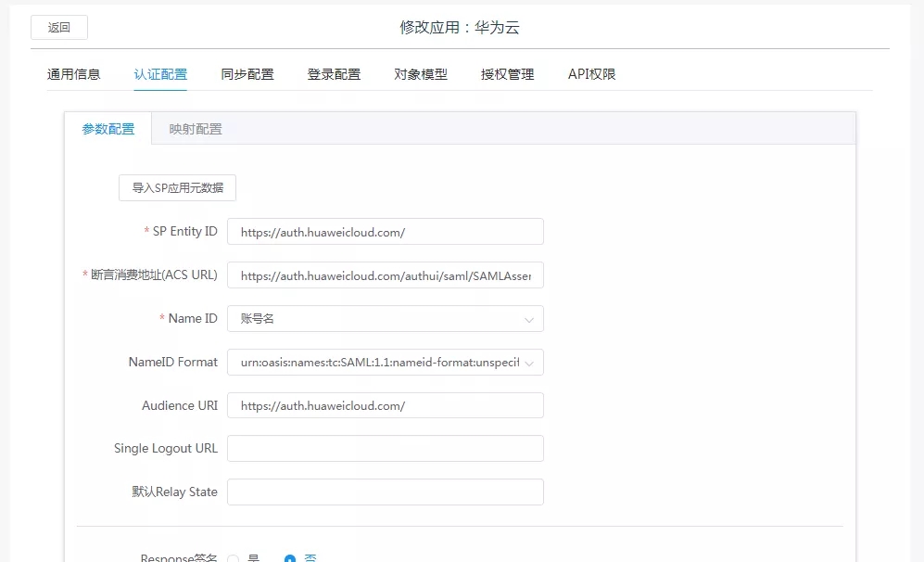
Task: Click the SP Entity ID label
Action: point(184,231)
